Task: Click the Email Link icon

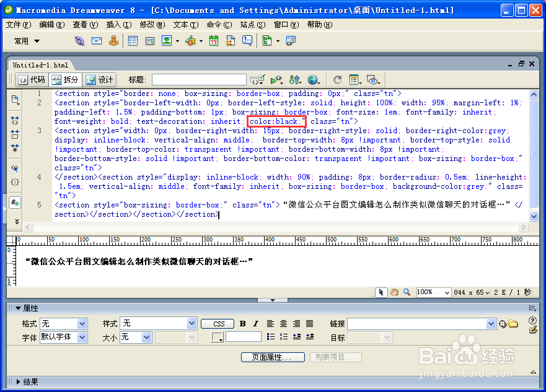Action: pyautogui.click(x=97, y=41)
